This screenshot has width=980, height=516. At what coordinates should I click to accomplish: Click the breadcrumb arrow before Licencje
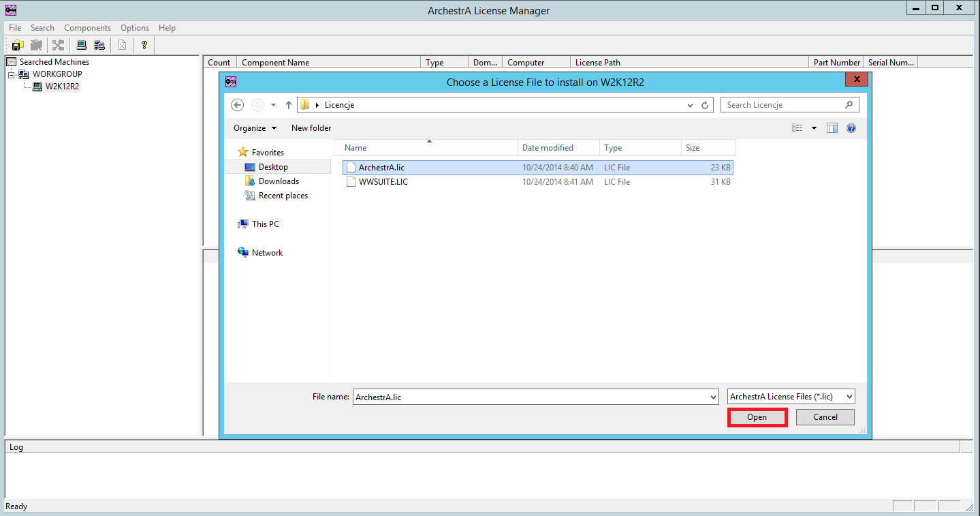click(x=317, y=105)
